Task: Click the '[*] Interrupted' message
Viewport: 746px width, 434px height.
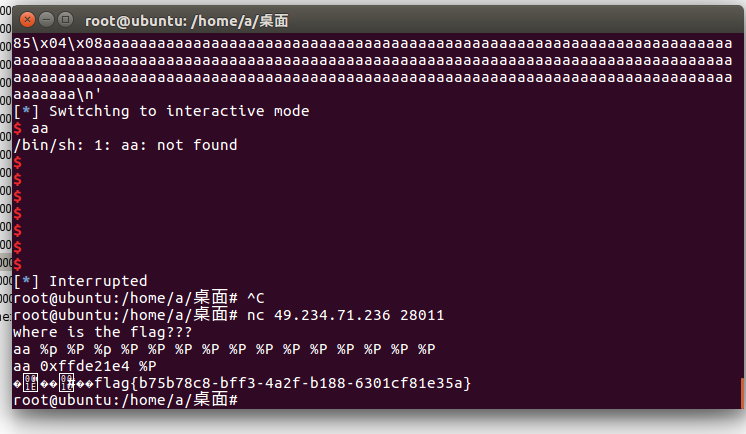Action: (80, 281)
